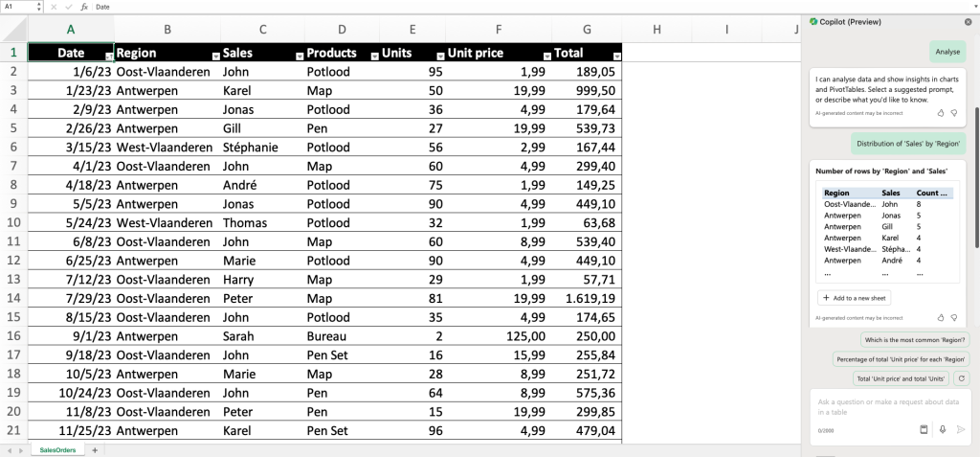
Task: Start microphone voice input in Copilot
Action: [943, 429]
